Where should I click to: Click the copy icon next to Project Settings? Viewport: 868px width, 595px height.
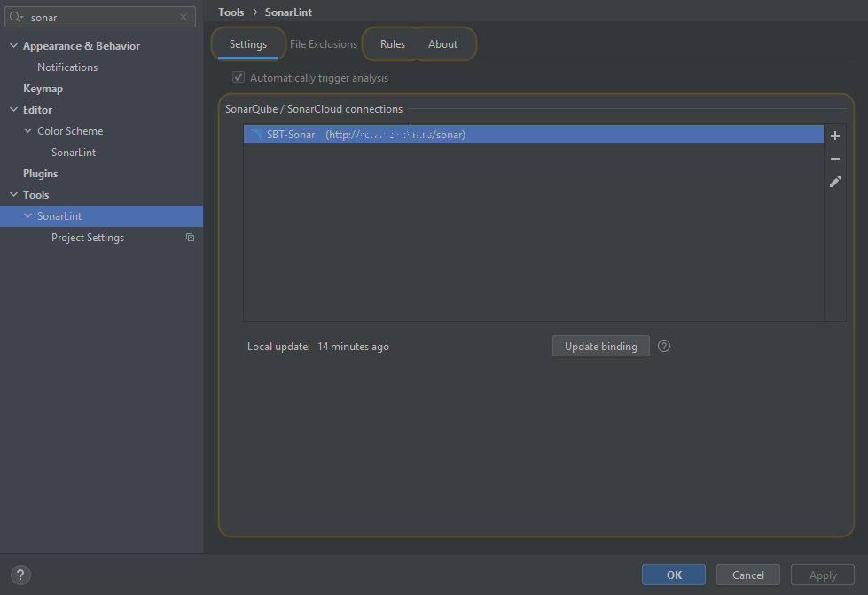(190, 238)
